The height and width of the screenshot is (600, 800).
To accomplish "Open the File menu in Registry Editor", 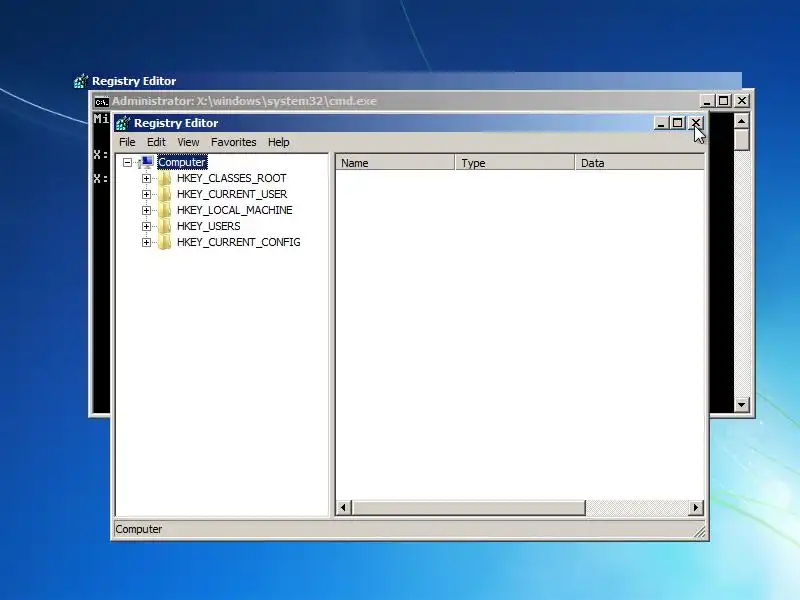I will [x=127, y=142].
